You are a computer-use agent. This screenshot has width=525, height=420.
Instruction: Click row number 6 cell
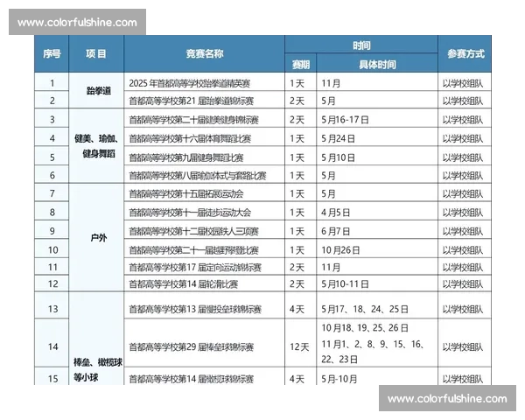52,176
